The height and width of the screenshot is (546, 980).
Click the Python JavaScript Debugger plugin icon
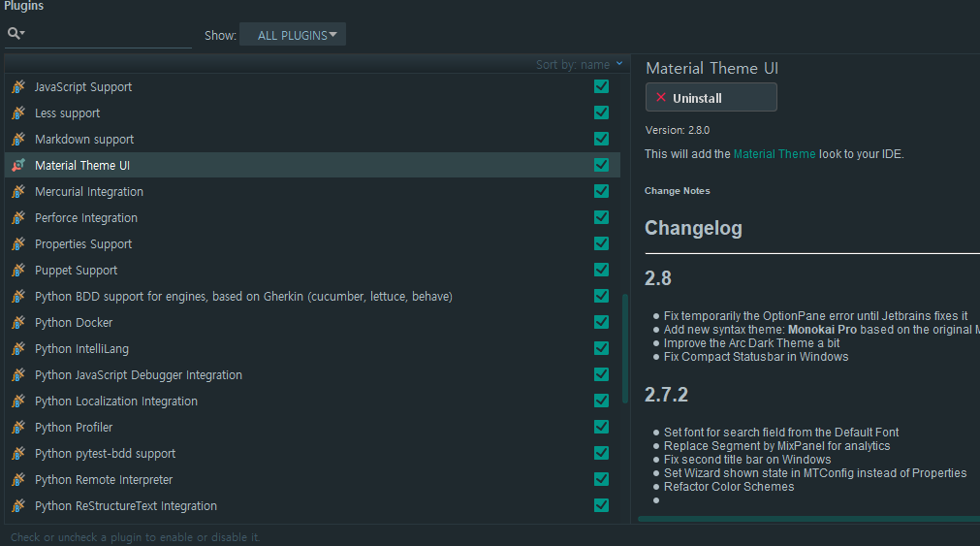coord(18,374)
